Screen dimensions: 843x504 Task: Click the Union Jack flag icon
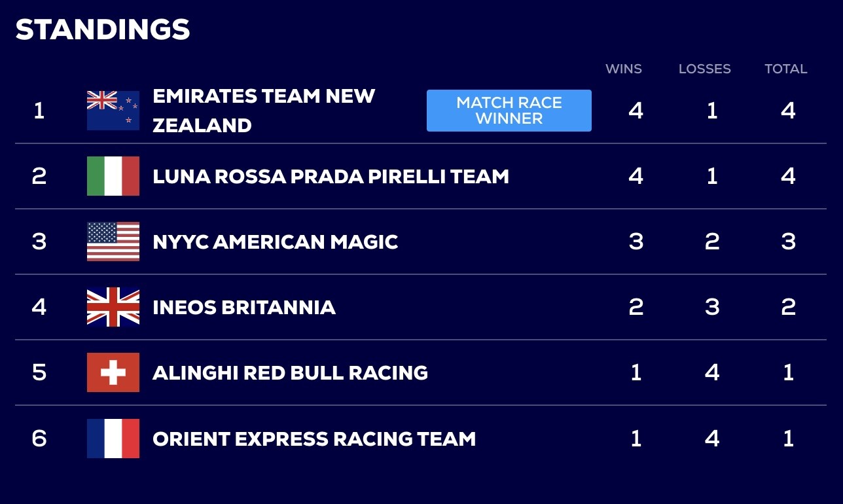(113, 307)
